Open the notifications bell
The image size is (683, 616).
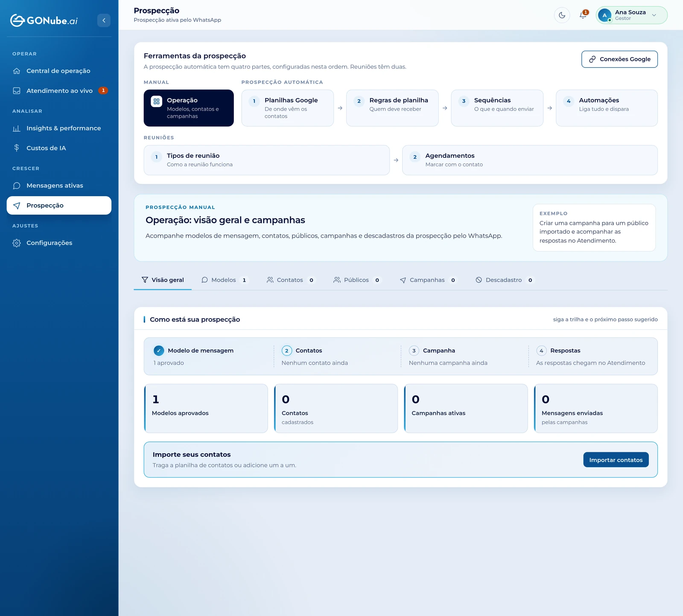coord(583,15)
